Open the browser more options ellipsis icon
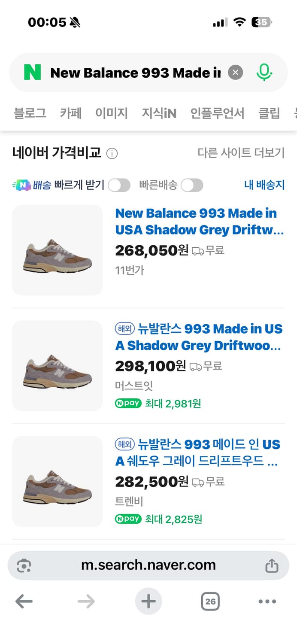The width and height of the screenshot is (297, 644). [267, 601]
